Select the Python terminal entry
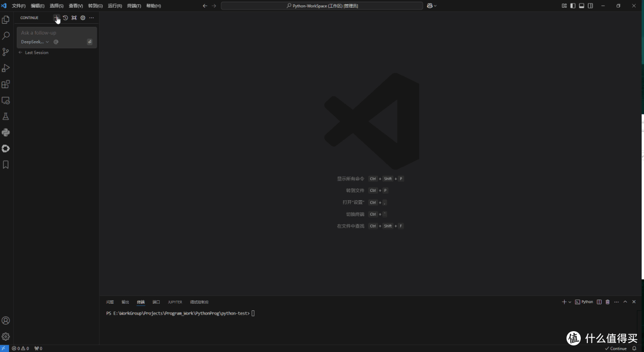 pyautogui.click(x=584, y=302)
